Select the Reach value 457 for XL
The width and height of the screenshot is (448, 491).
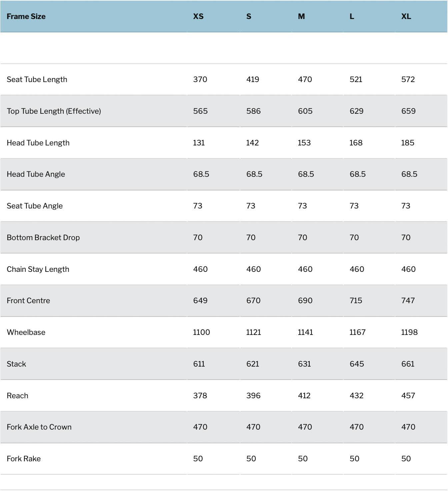coord(408,396)
